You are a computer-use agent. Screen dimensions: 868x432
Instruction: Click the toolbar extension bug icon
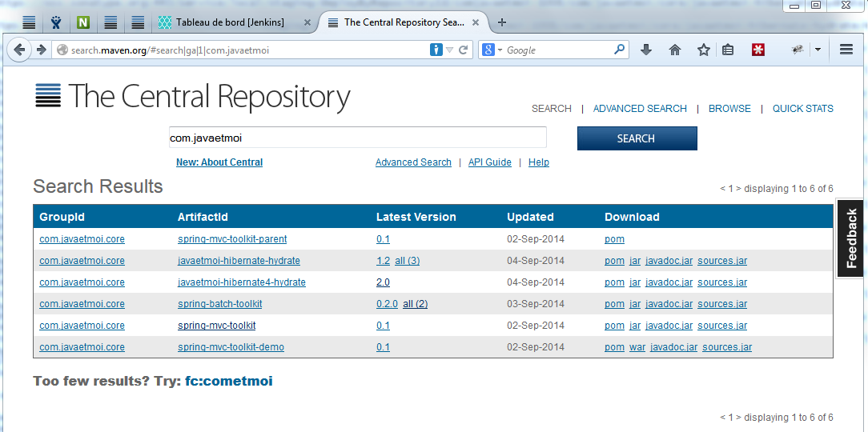[798, 50]
